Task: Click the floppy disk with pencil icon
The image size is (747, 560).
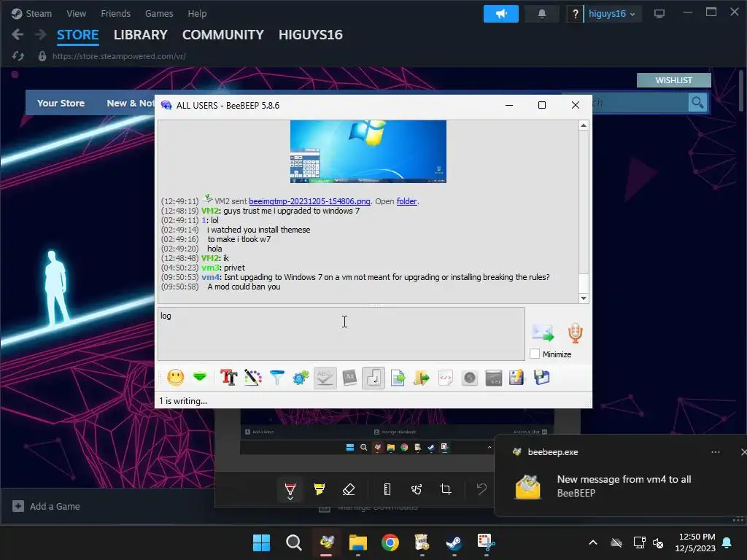Action: point(517,378)
